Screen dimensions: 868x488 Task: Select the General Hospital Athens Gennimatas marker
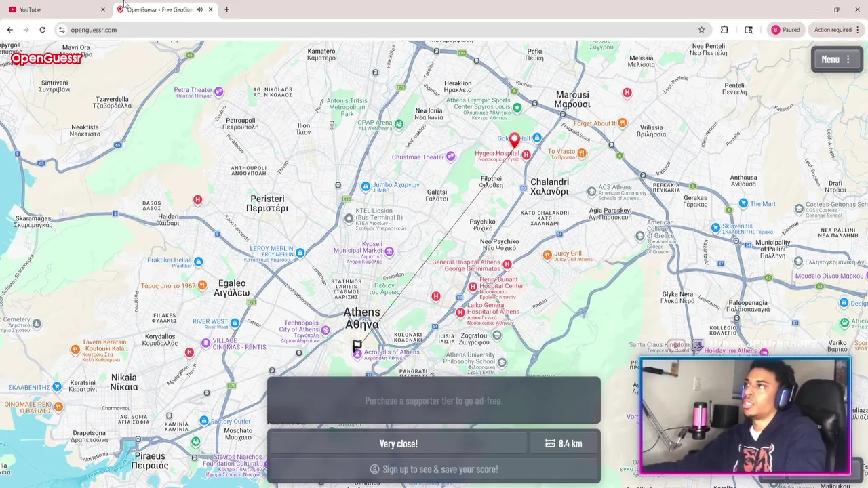coord(507,264)
